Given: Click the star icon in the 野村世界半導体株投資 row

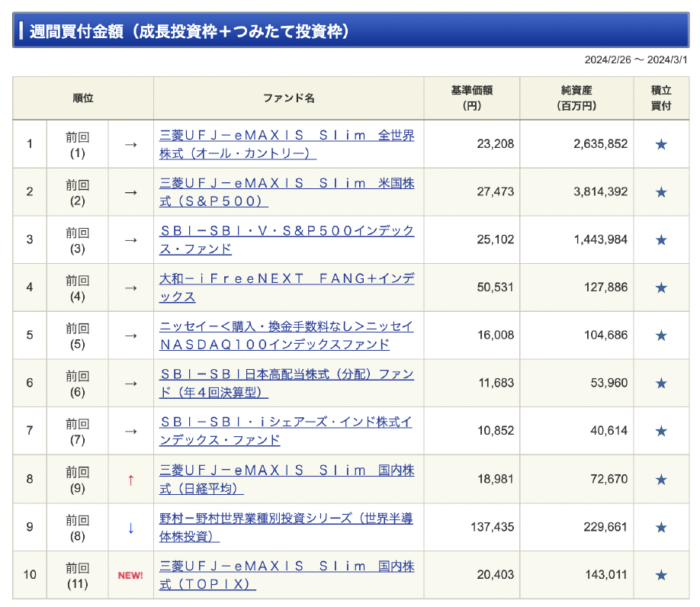Looking at the screenshot, I should click(661, 527).
